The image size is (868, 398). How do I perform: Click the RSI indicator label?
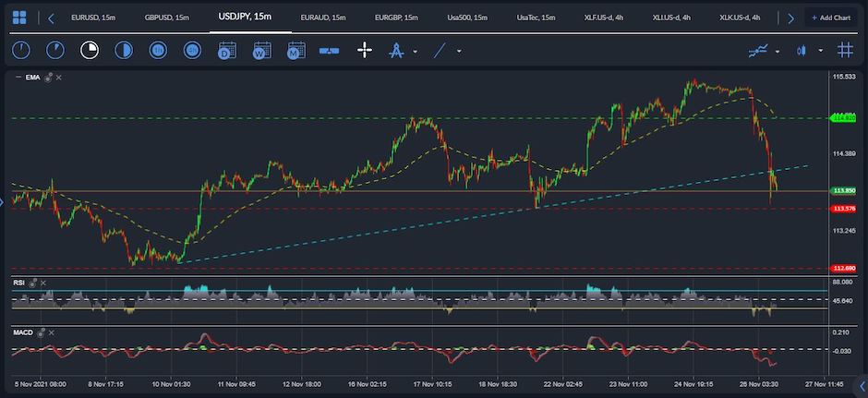tap(18, 283)
